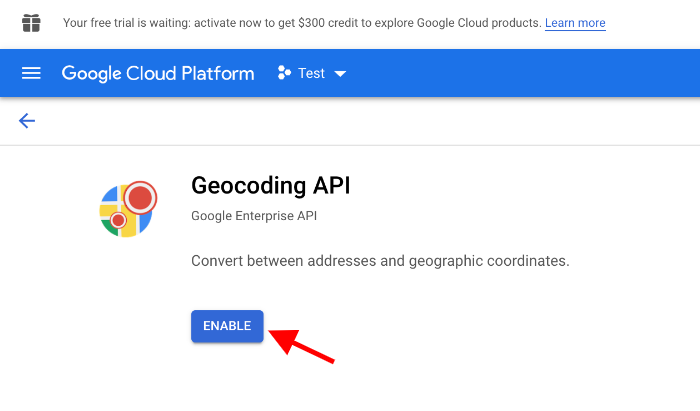This screenshot has height=411, width=700.
Task: Click the Google Enterprise API subtitle
Action: [254, 216]
